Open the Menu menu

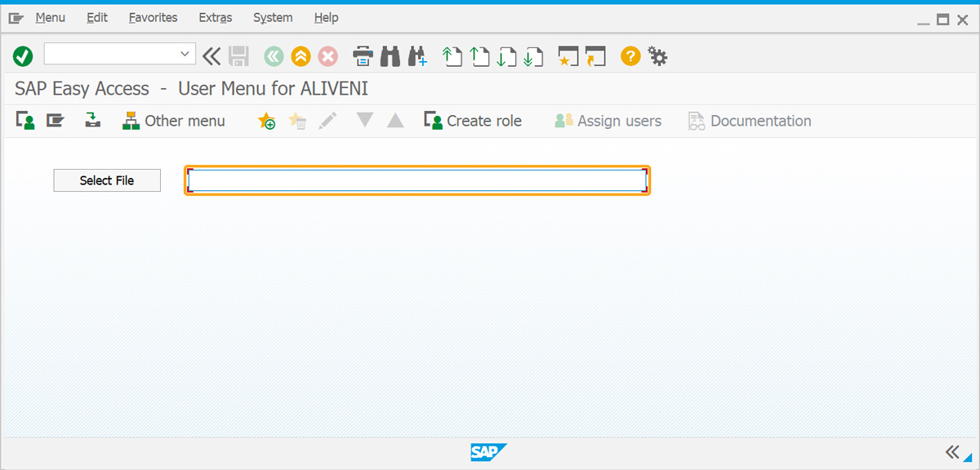point(50,17)
